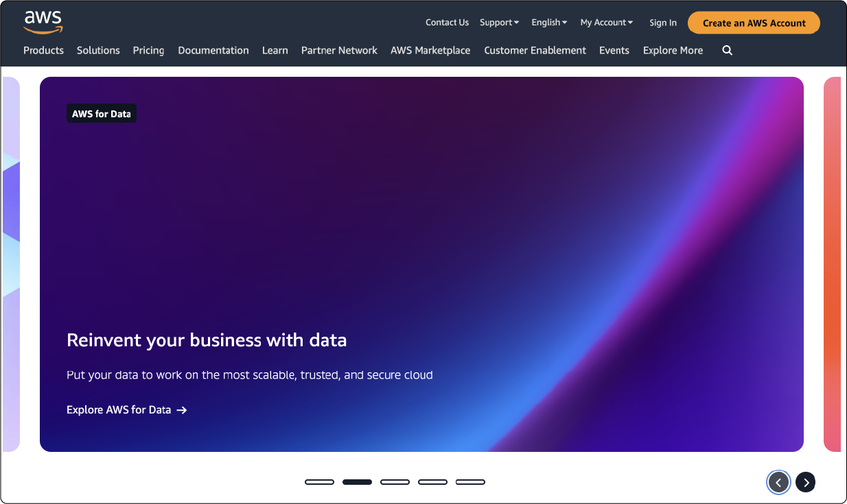The image size is (847, 504).
Task: Open the search magnifier icon
Action: (x=728, y=50)
